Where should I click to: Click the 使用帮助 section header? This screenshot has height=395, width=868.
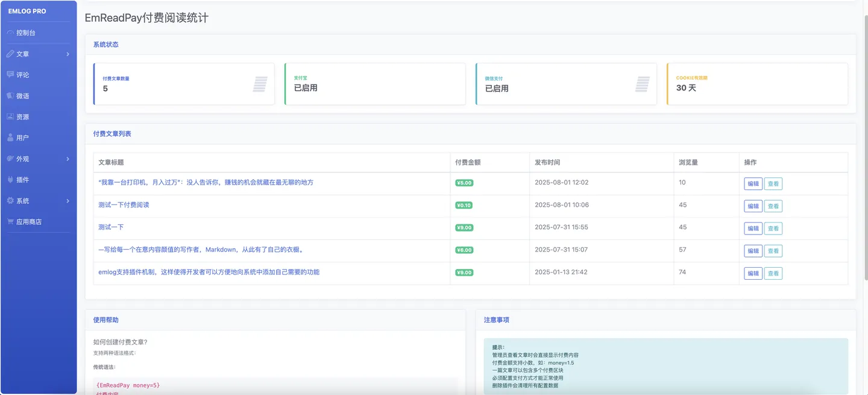pos(105,320)
